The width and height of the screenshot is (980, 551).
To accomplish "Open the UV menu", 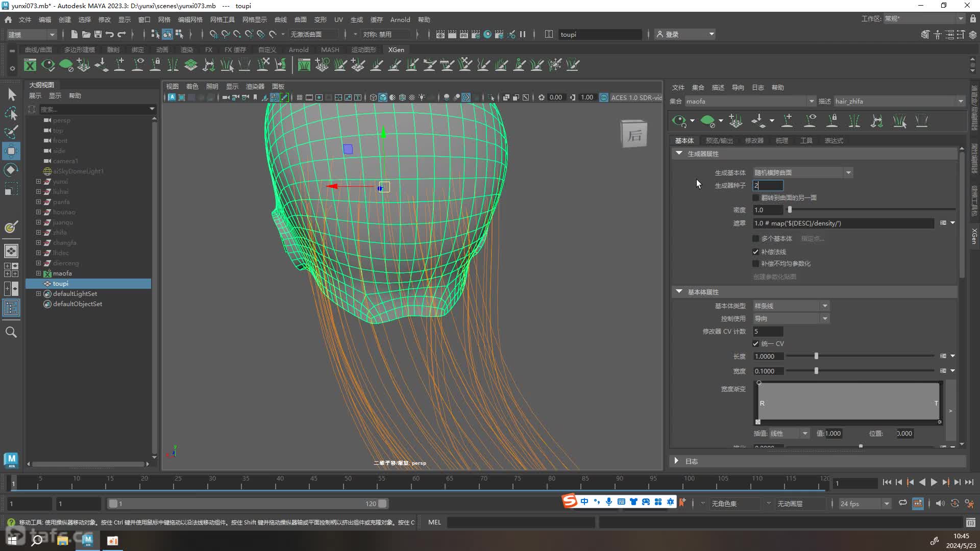I will coord(338,19).
